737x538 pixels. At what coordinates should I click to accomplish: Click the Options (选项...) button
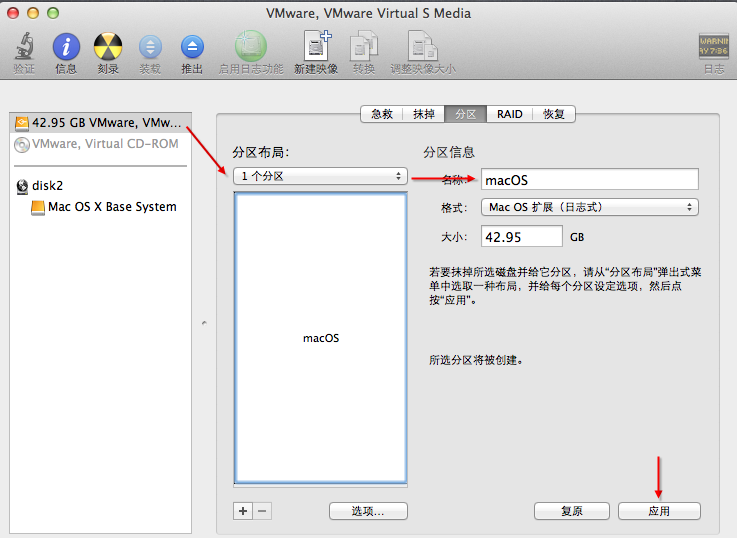pos(368,511)
